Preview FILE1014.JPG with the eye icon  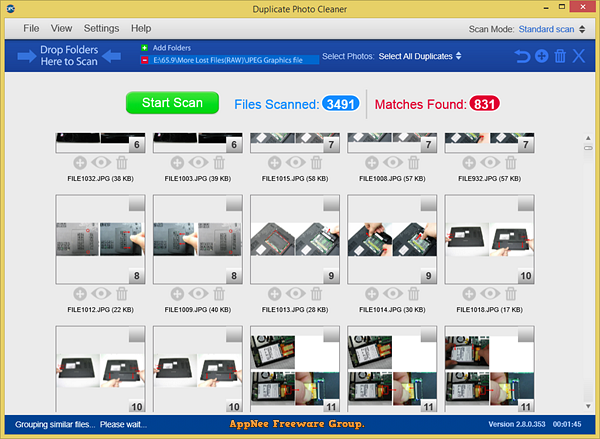(x=393, y=294)
